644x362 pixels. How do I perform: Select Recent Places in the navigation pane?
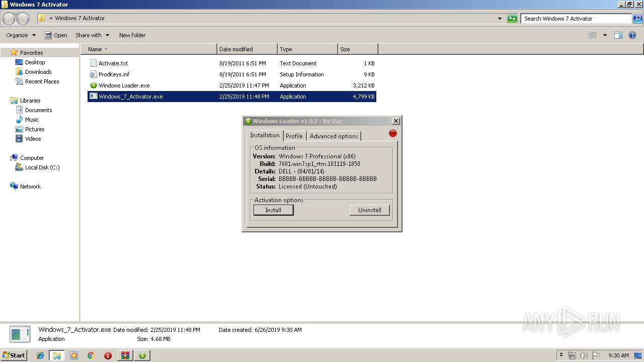tap(42, 81)
